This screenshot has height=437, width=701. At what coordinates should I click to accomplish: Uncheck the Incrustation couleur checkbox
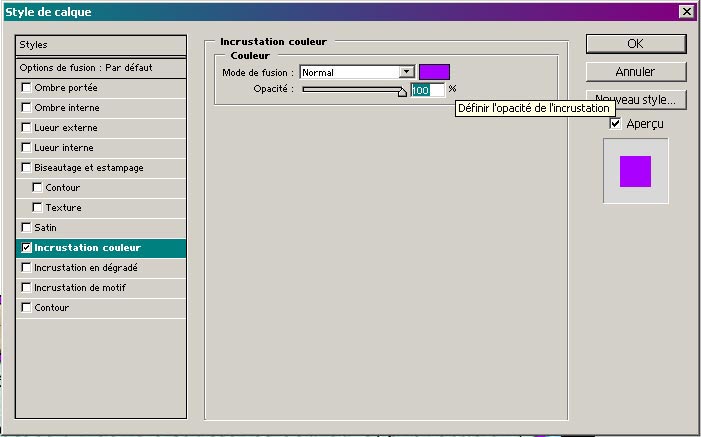[x=26, y=248]
